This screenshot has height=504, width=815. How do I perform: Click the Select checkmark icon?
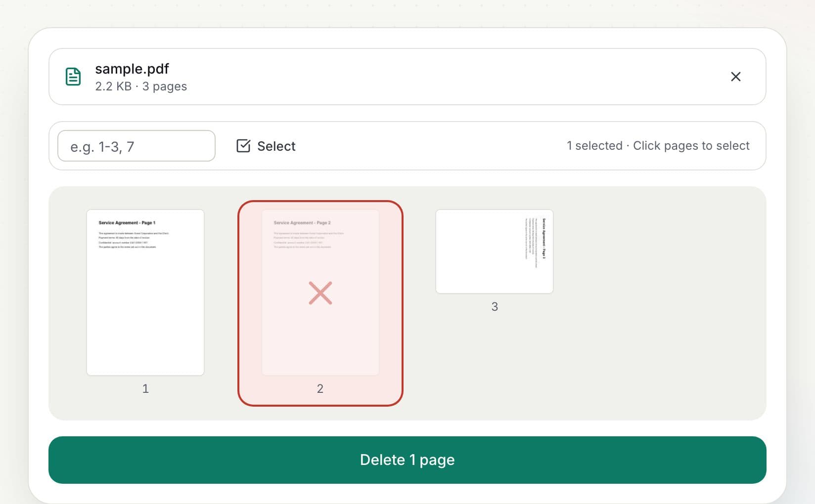[x=243, y=146]
